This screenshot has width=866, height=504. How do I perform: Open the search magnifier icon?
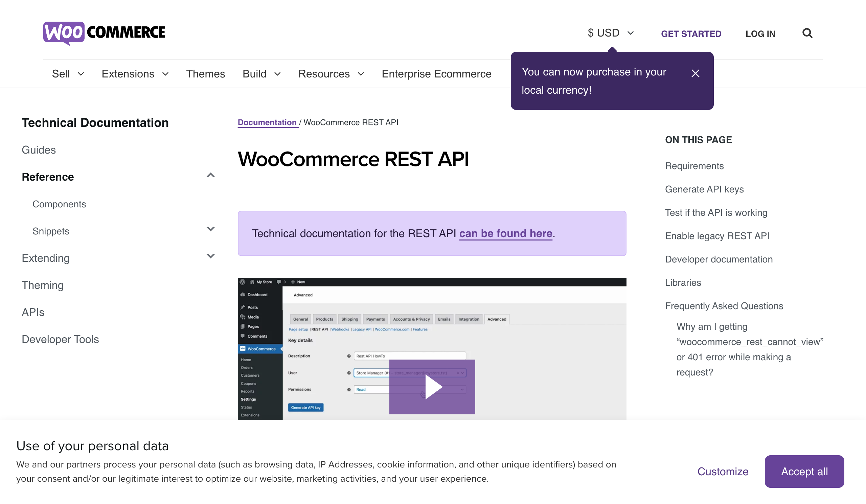pyautogui.click(x=807, y=33)
